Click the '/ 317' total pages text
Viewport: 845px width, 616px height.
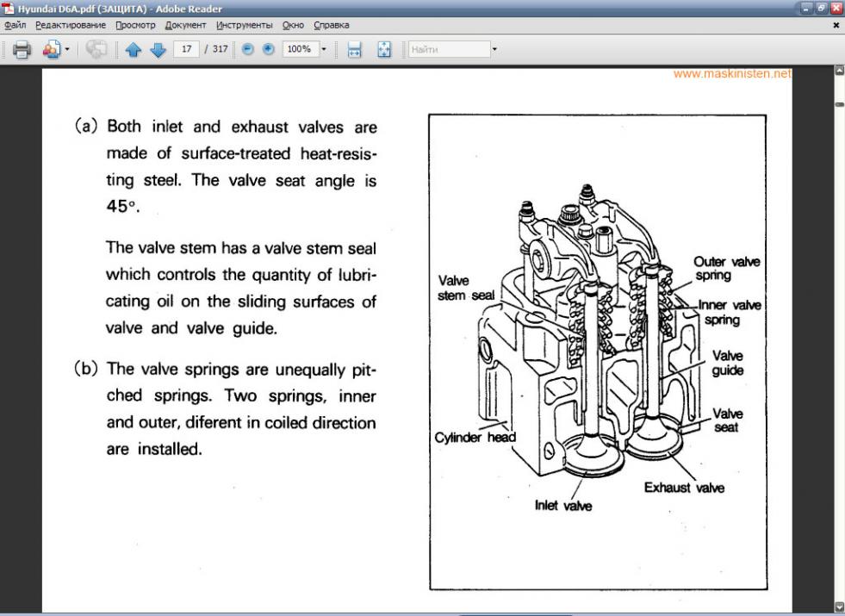pyautogui.click(x=216, y=49)
